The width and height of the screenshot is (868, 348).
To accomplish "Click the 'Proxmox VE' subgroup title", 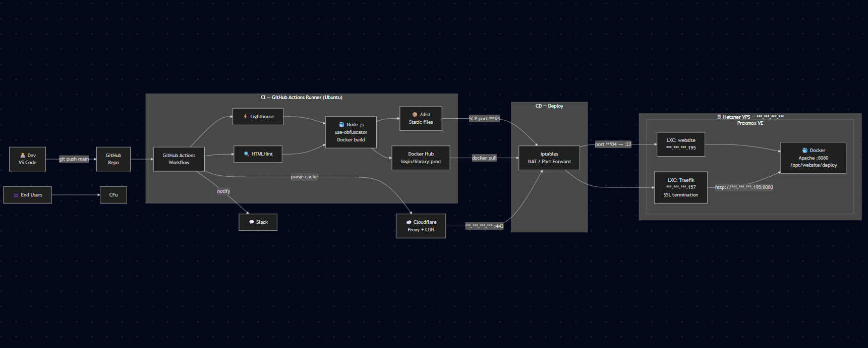I will click(x=750, y=123).
